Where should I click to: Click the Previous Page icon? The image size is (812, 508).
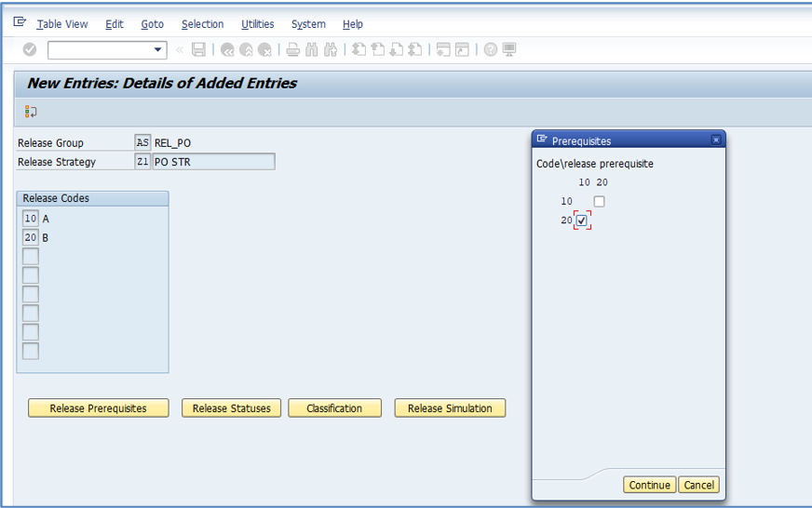[x=378, y=49]
